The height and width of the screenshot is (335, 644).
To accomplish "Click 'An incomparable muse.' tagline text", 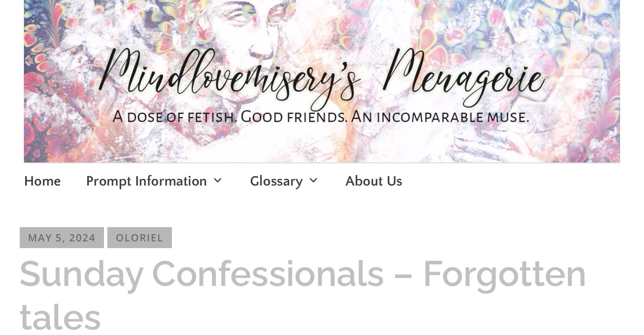I will [x=440, y=116].
